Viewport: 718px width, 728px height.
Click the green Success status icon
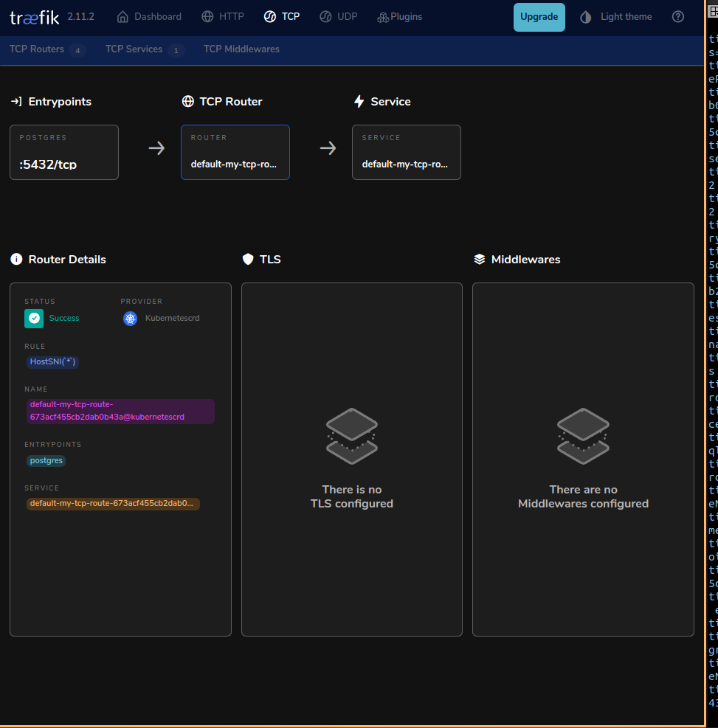34,318
